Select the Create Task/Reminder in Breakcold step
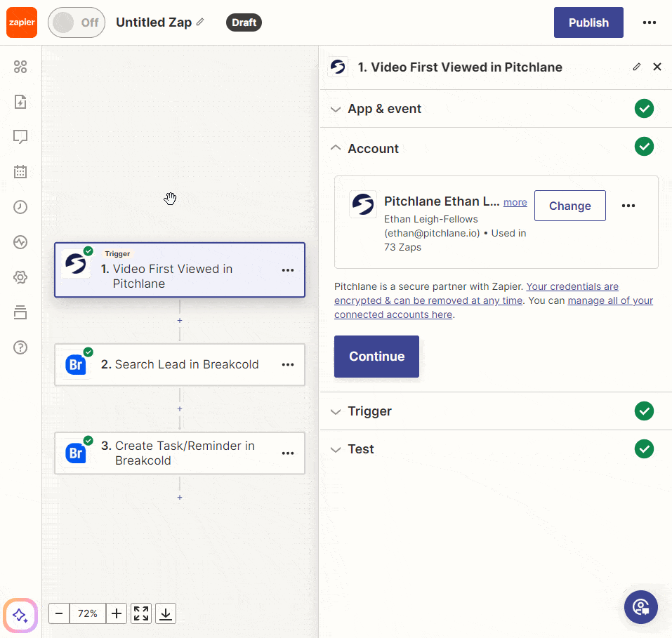Viewport: 672px width, 638px height. [x=180, y=453]
